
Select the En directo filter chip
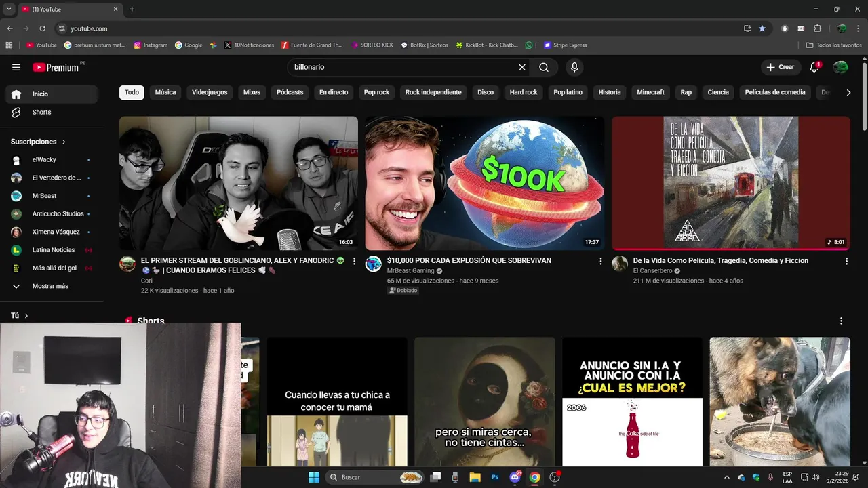tap(334, 92)
